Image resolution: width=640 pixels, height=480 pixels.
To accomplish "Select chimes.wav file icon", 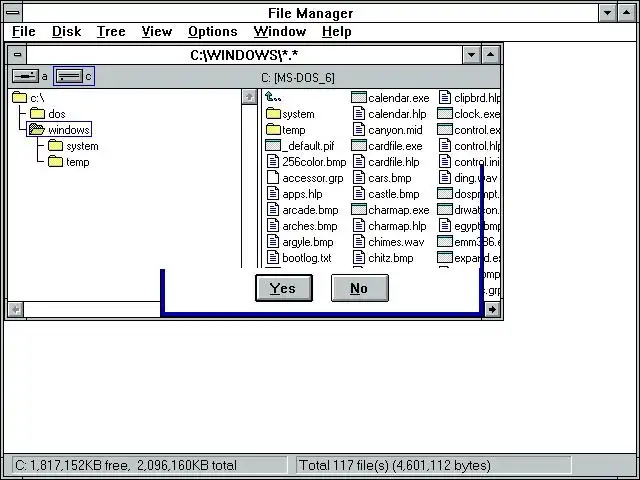I will coord(359,242).
